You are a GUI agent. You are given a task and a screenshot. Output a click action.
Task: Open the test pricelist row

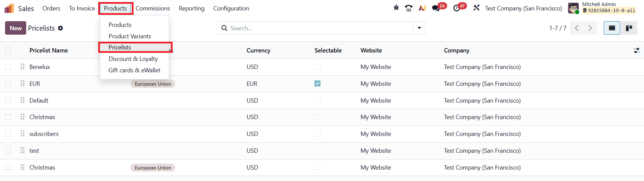click(34, 151)
